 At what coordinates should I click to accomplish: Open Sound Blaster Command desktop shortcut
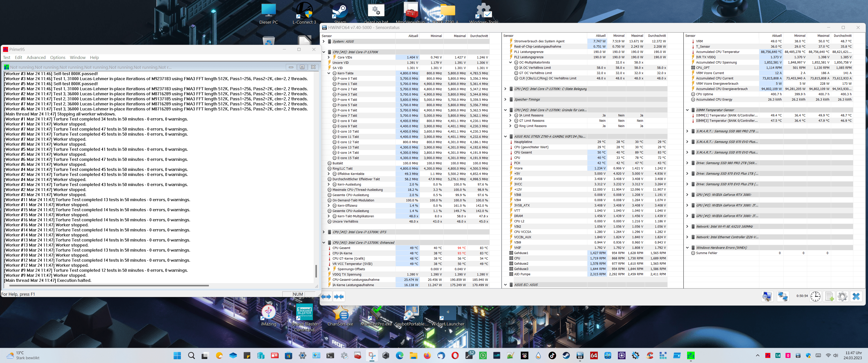[x=304, y=318]
